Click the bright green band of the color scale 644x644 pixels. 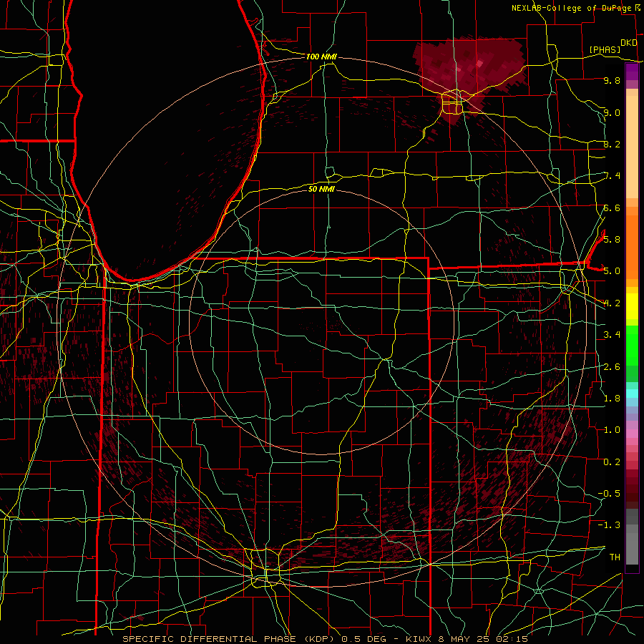pos(632,344)
